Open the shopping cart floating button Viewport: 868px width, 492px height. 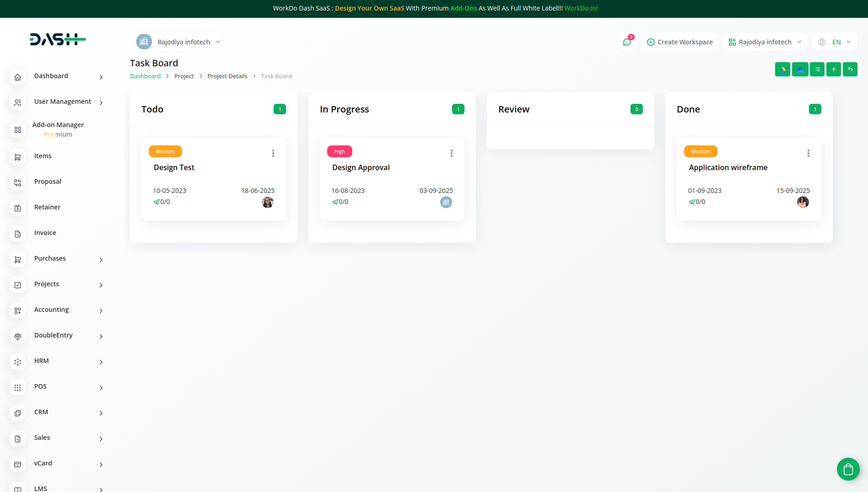848,469
